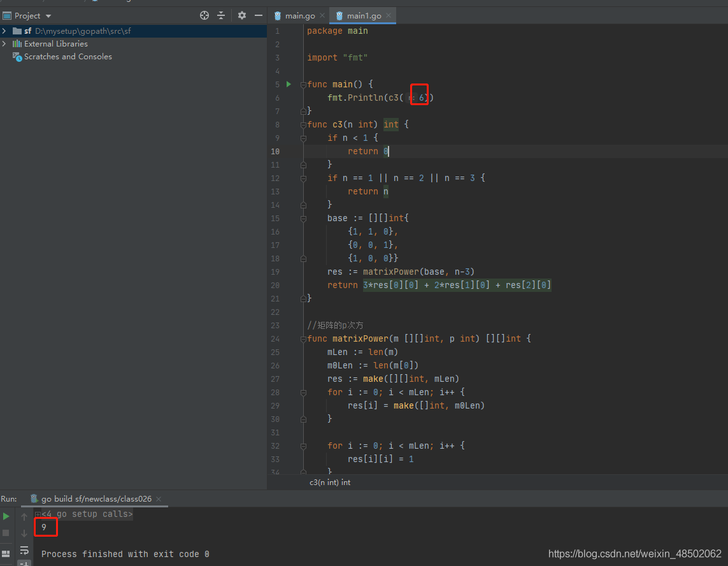Click 'return n' on line 13
Screen dimensions: 728x566
pyautogui.click(x=368, y=191)
